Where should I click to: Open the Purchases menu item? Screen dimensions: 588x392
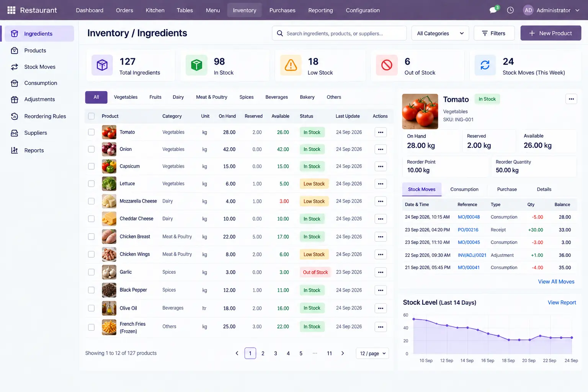283,10
